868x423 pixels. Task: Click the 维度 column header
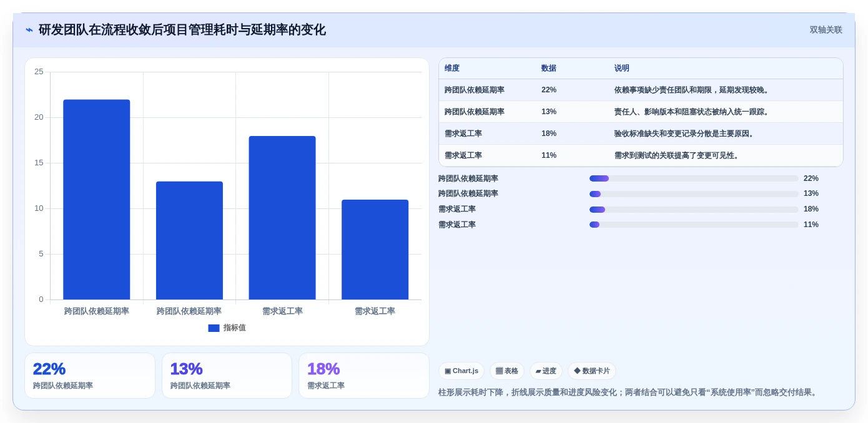(x=452, y=69)
